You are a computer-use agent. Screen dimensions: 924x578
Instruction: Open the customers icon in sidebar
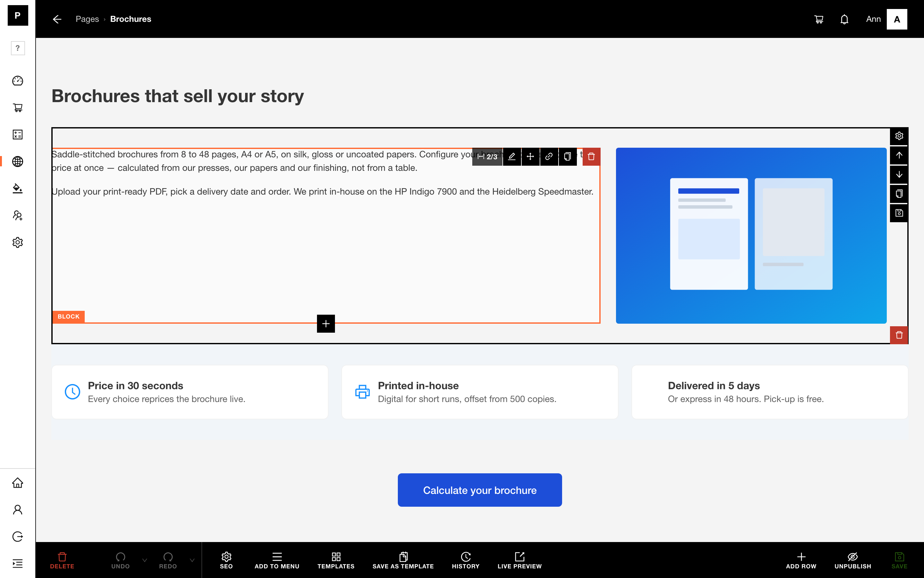pos(18,215)
